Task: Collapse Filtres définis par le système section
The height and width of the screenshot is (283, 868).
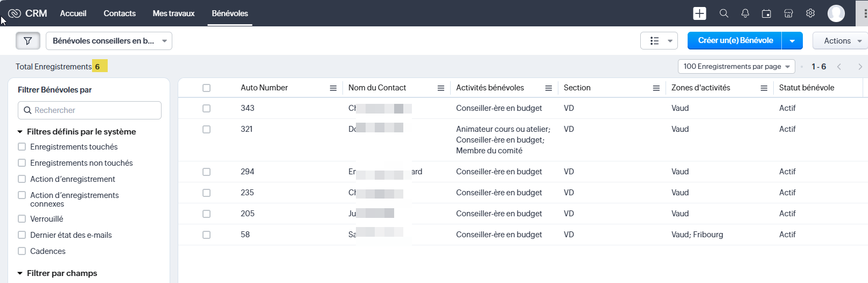Action: [20, 132]
